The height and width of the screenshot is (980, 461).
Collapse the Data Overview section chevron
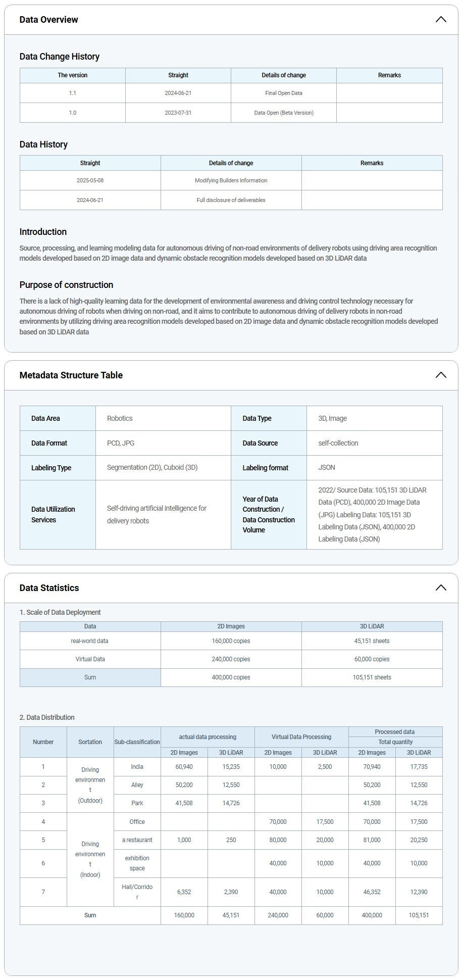point(440,20)
